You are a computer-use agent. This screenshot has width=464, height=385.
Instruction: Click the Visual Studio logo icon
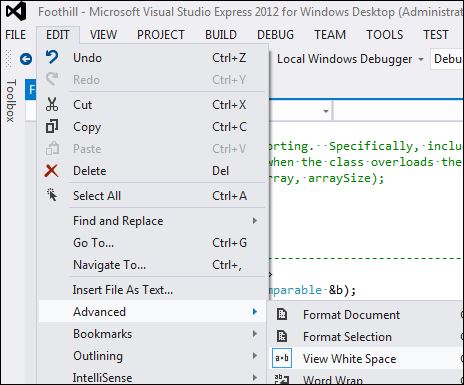(16, 11)
